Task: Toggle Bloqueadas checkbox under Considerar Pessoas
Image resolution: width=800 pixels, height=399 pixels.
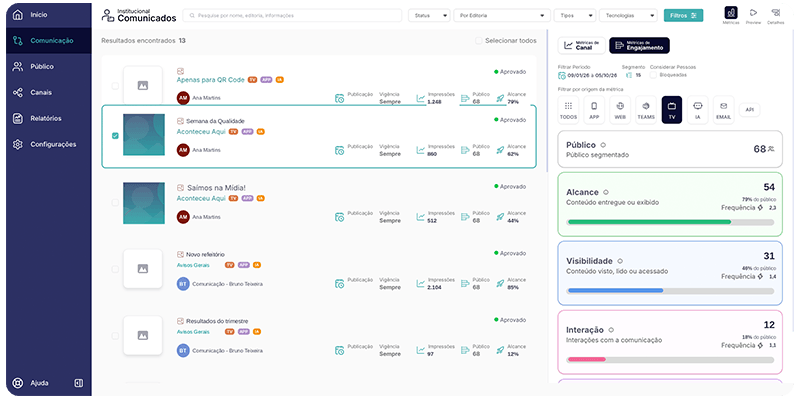Action: point(653,75)
